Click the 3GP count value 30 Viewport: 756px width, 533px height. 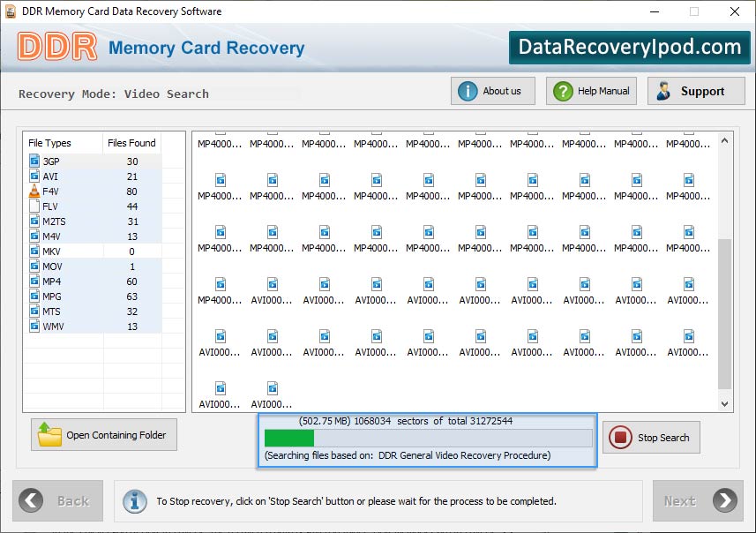click(x=132, y=161)
